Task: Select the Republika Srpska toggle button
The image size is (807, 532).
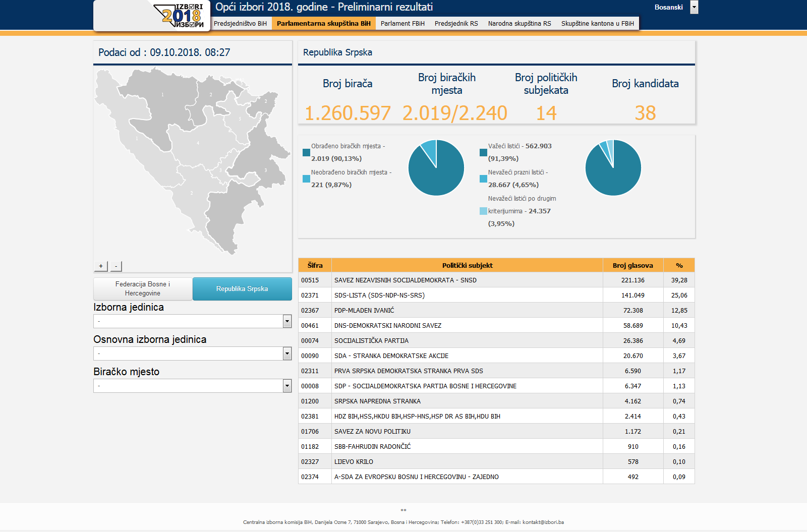Action: click(242, 289)
